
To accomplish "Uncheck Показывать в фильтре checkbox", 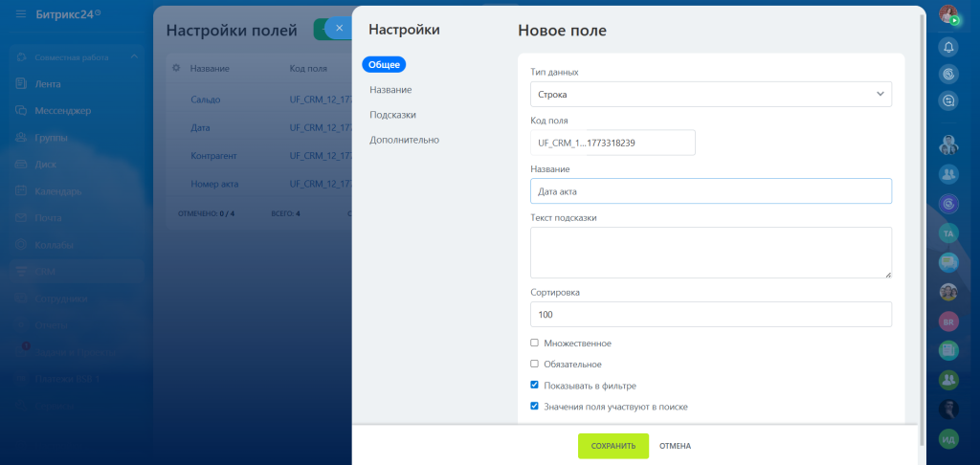I will tap(534, 386).
